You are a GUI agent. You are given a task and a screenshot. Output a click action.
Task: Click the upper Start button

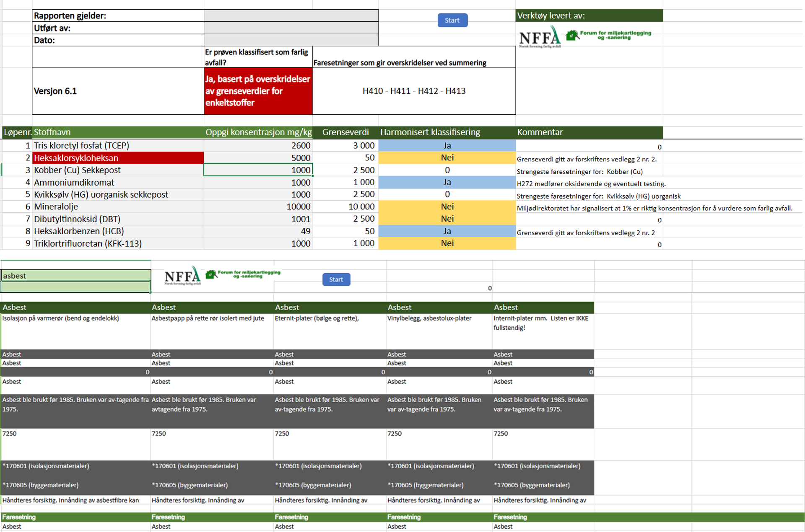click(x=452, y=20)
